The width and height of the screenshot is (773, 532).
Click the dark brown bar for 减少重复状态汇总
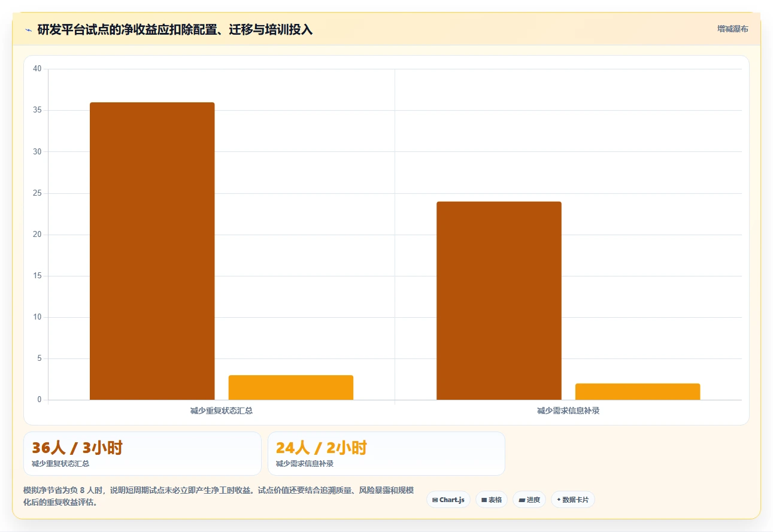tap(152, 251)
